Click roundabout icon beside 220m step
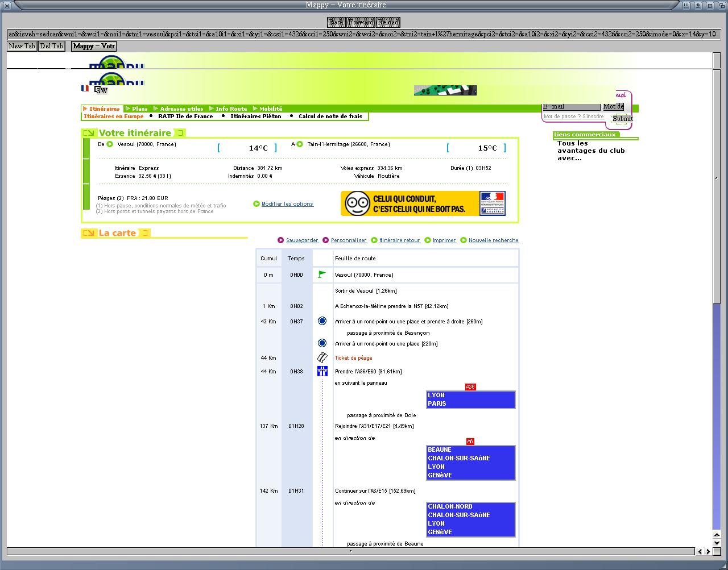 tap(322, 343)
